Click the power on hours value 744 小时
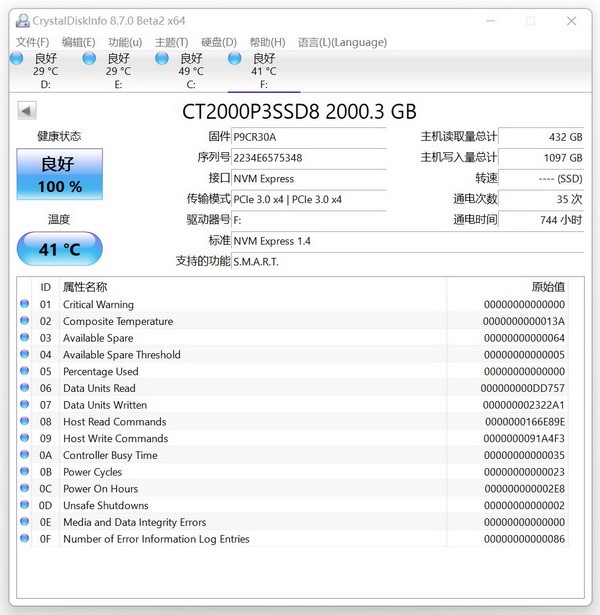This screenshot has height=615, width=600. pyautogui.click(x=541, y=220)
